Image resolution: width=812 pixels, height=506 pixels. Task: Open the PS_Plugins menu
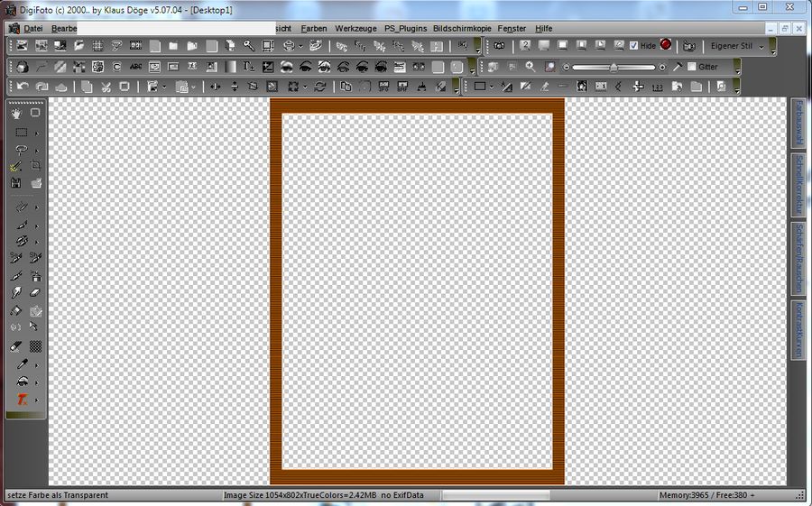pos(405,29)
